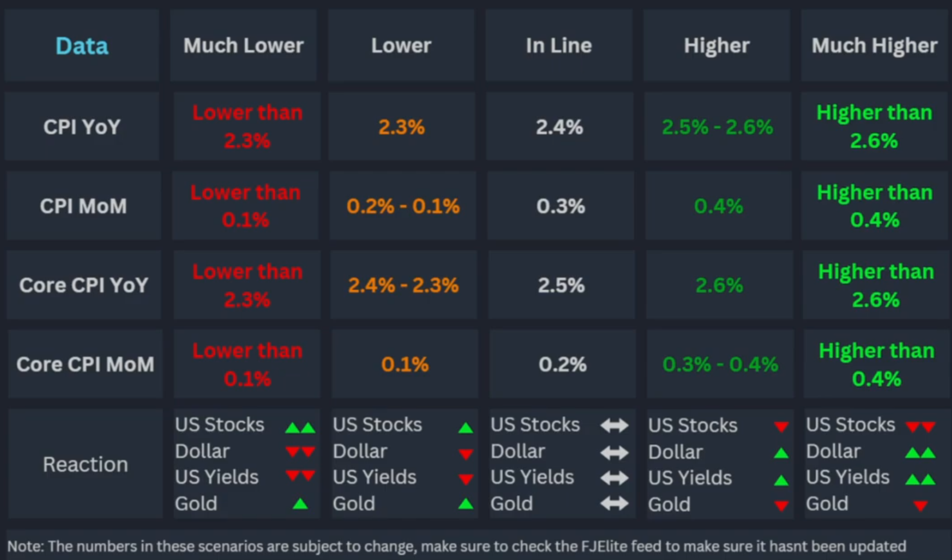The height and width of the screenshot is (560, 952).
Task: Select the Data column header
Action: pos(82,46)
